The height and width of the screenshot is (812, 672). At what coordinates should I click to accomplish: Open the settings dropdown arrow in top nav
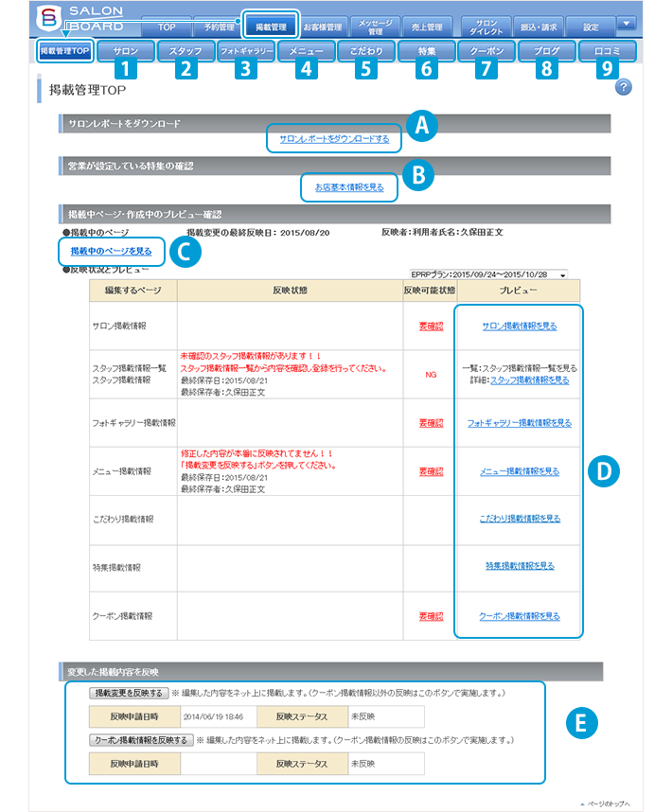[x=626, y=24]
